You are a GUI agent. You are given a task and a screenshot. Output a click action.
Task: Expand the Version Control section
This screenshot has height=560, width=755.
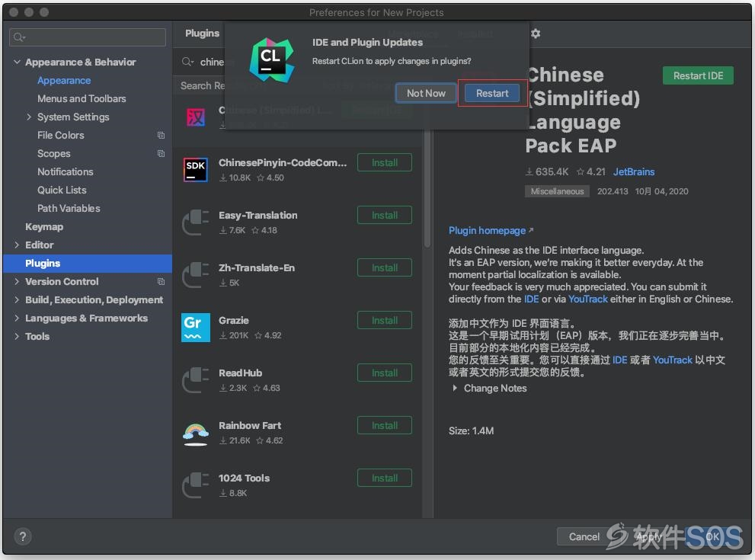tap(17, 281)
